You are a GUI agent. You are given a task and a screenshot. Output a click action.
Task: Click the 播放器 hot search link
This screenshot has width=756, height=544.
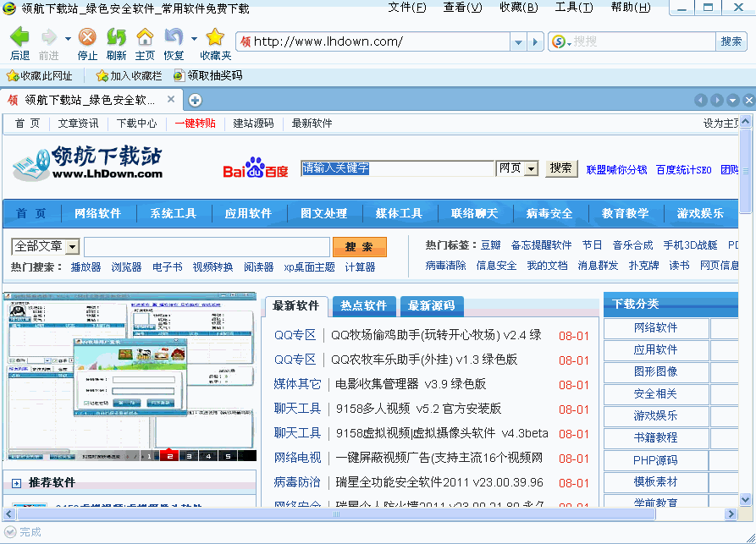coord(86,267)
